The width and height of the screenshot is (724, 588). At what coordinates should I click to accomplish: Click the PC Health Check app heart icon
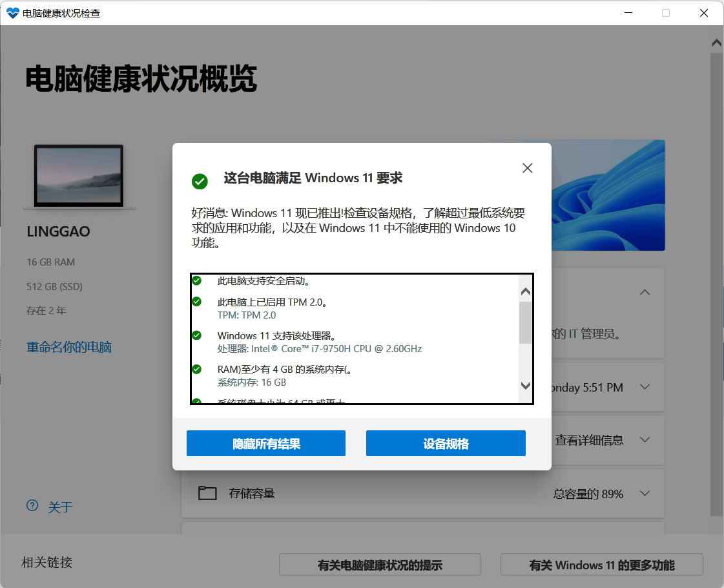pos(13,13)
